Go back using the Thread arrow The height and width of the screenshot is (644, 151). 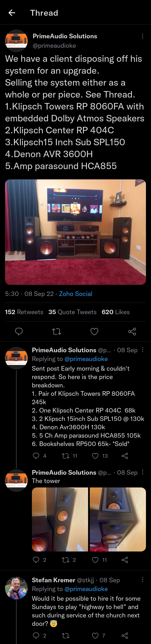pos(12,13)
